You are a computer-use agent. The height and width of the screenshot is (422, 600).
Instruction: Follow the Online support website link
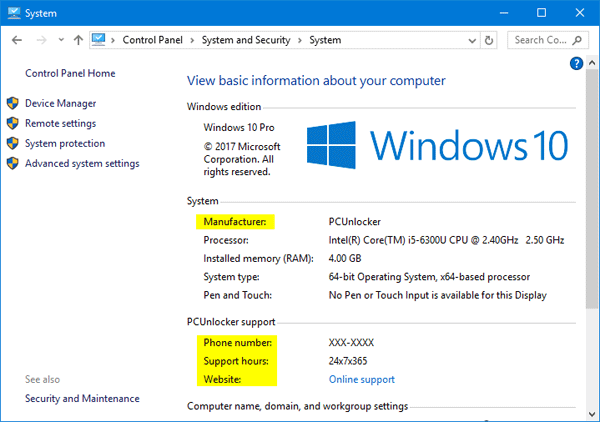(x=361, y=379)
